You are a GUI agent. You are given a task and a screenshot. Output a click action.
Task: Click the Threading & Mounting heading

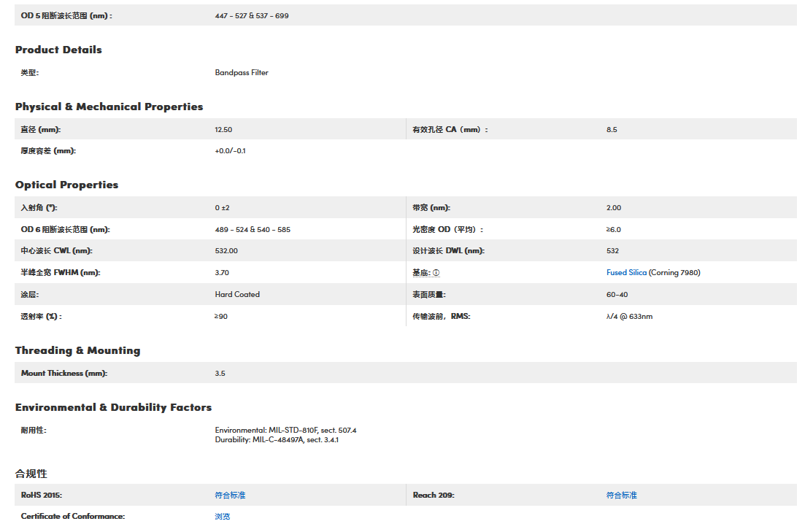77,350
